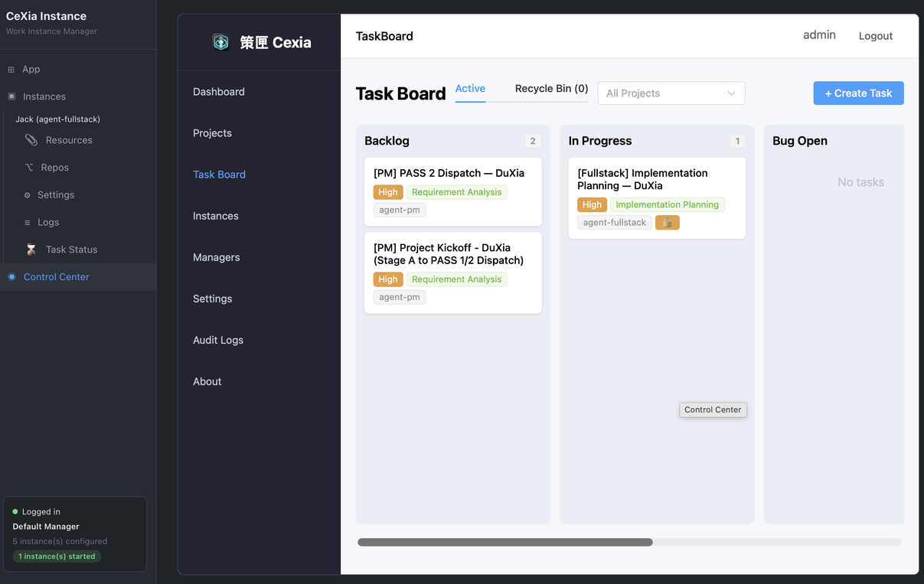
Task: Open the All Projects filter dropdown
Action: pos(671,93)
